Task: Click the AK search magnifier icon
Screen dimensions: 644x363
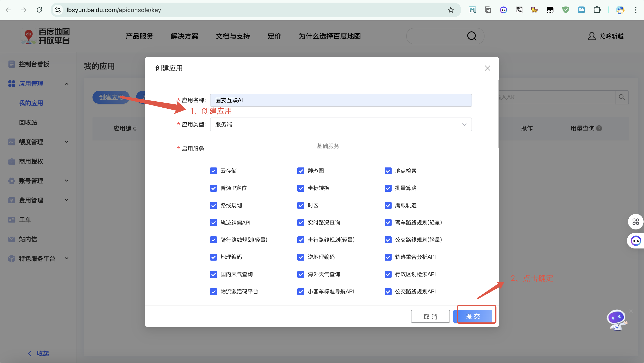Action: (x=622, y=97)
